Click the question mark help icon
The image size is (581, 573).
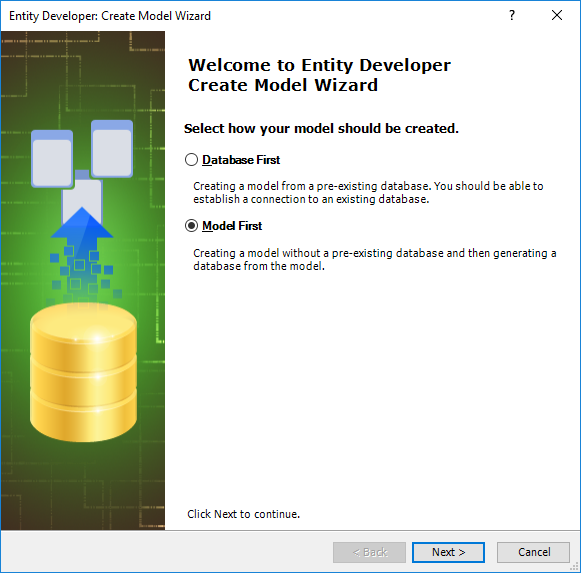512,16
